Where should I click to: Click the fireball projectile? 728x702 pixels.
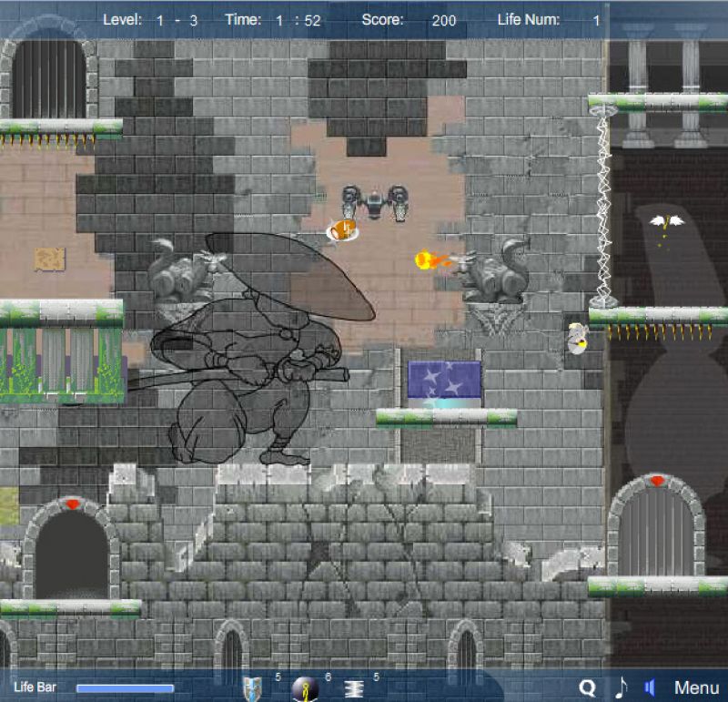pyautogui.click(x=430, y=259)
